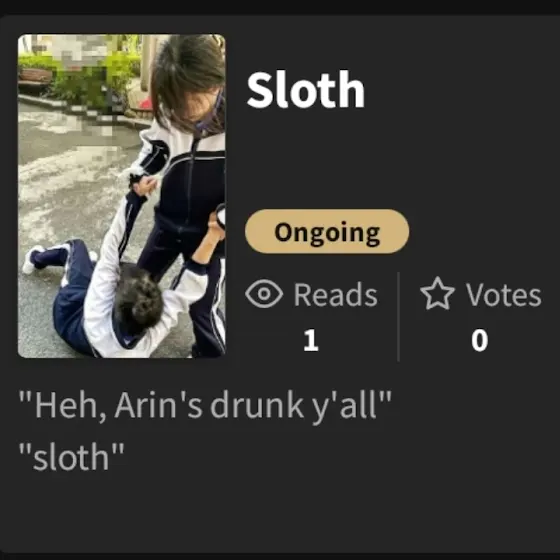Select the Votes label
This screenshot has height=560, width=560.
pos(504,295)
